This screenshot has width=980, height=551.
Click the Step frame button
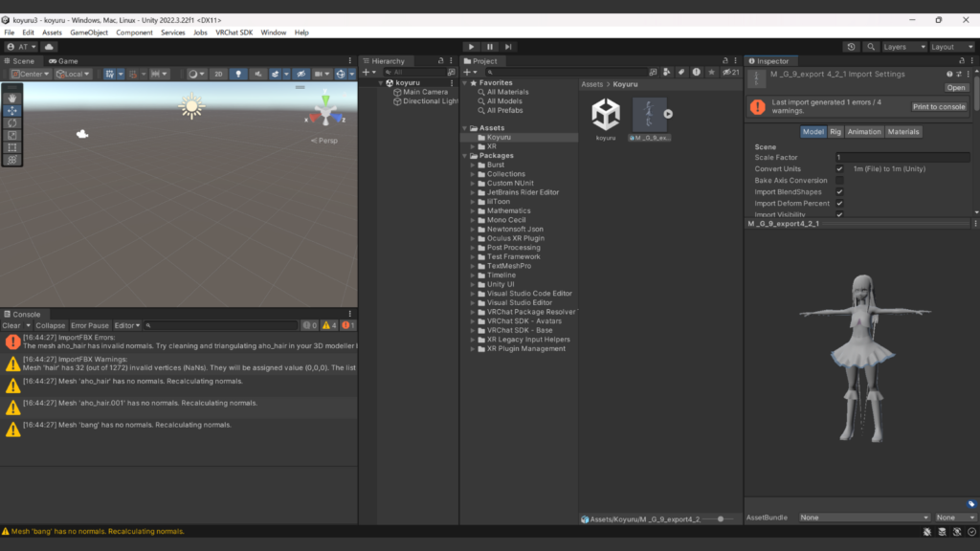[508, 47]
